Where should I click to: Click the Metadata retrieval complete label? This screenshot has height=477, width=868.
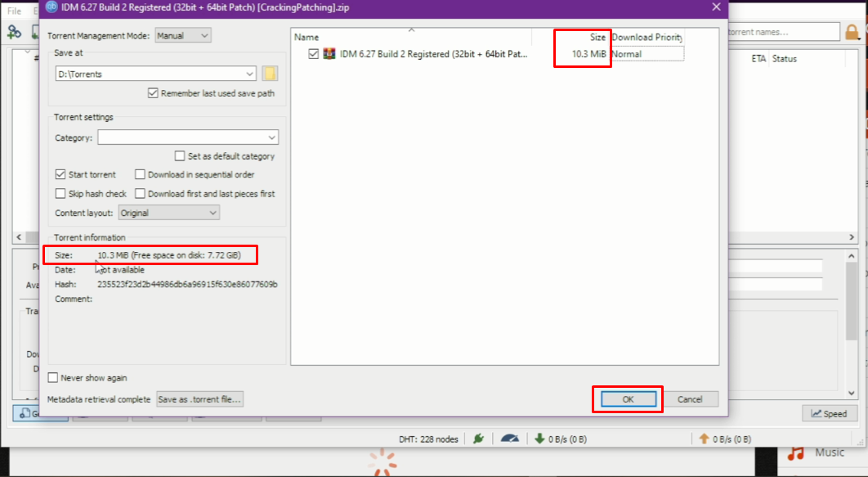[99, 399]
